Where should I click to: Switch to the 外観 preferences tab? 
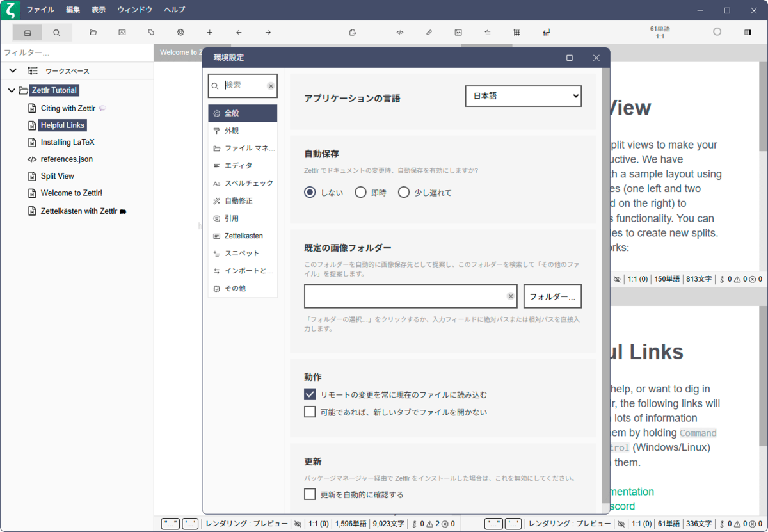(x=243, y=131)
